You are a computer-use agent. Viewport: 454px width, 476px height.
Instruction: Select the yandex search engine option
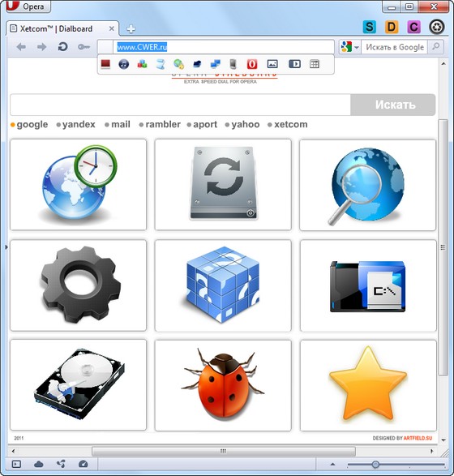[x=76, y=124]
